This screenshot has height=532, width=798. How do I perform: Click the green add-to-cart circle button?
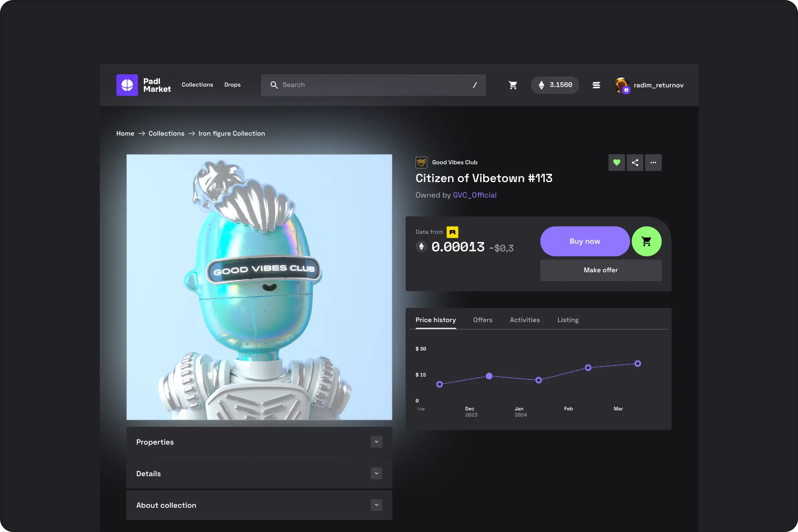[x=646, y=241]
